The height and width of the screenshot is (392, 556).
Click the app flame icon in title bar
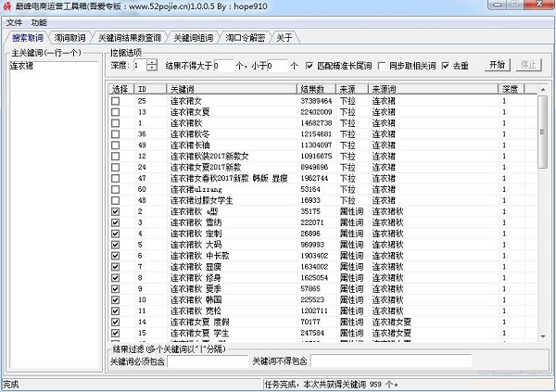click(7, 6)
